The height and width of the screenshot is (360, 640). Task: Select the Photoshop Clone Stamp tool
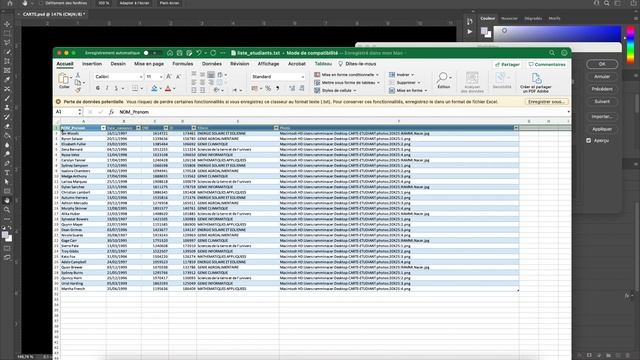pos(7,108)
